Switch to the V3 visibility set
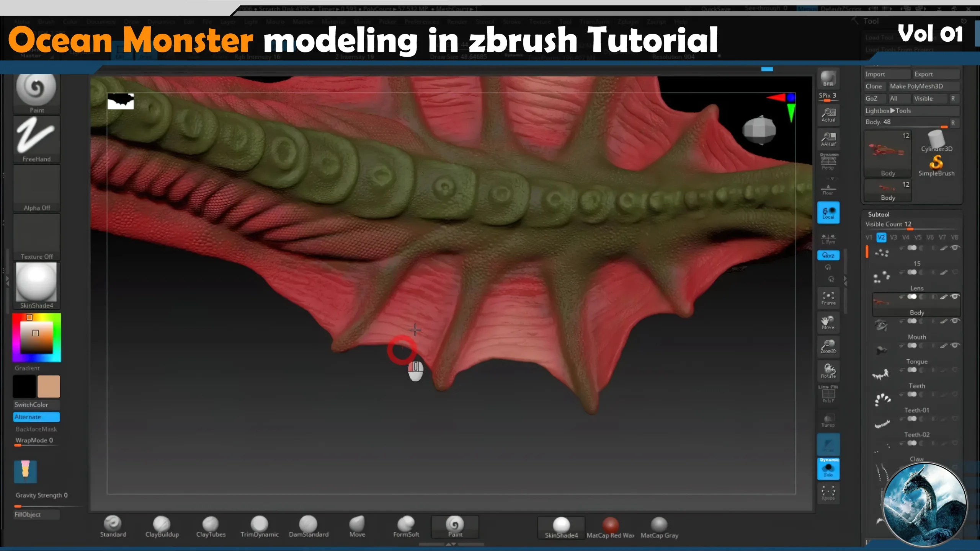Image resolution: width=980 pixels, height=551 pixels. 893,237
